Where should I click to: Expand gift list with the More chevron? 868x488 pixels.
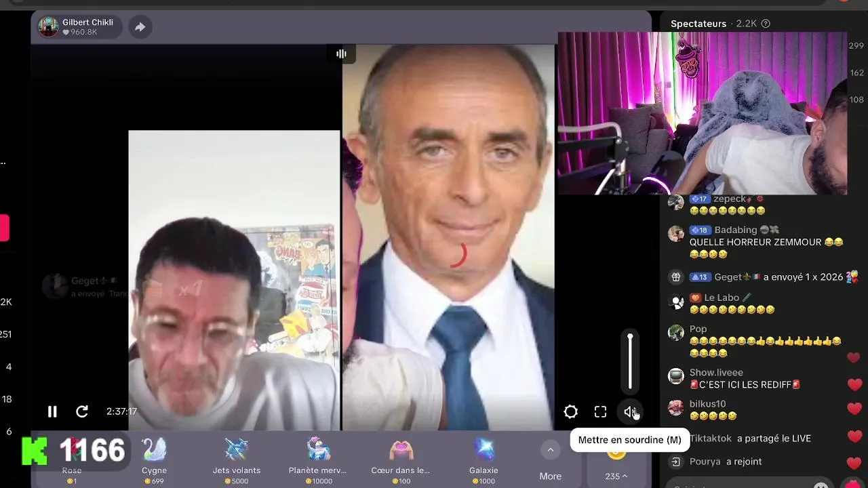pos(551,449)
